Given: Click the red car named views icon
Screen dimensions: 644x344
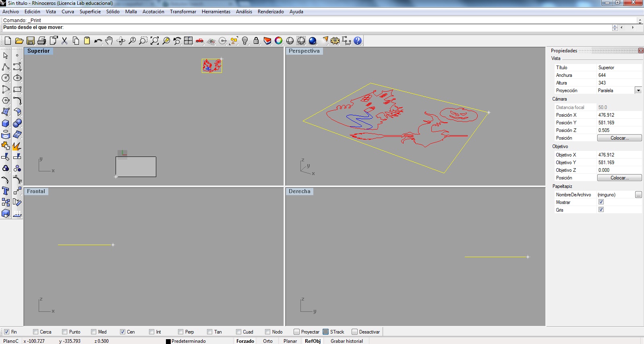Looking at the screenshot, I should (200, 41).
